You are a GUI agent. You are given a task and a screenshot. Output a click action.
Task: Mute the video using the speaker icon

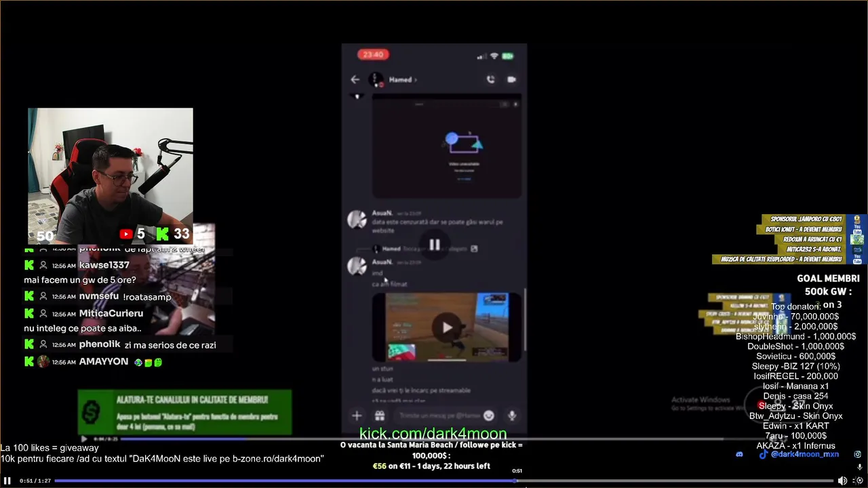click(842, 481)
